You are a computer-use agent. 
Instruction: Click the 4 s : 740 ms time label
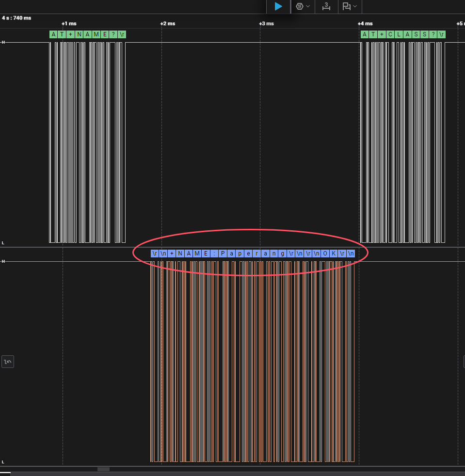click(16, 18)
